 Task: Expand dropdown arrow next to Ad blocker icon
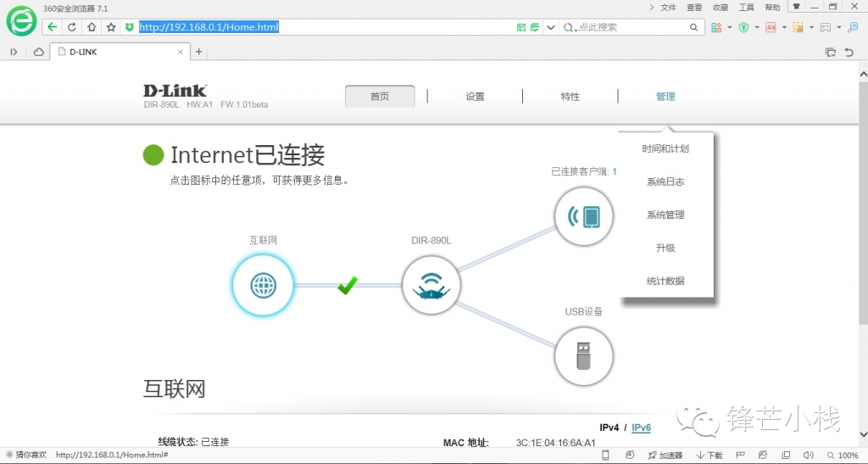pos(784,27)
